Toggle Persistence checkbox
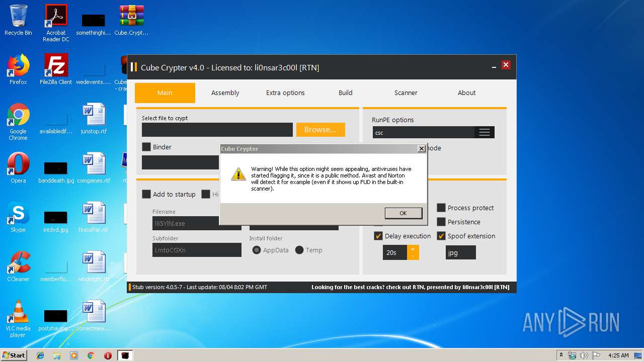This screenshot has width=644, height=362. point(441,222)
